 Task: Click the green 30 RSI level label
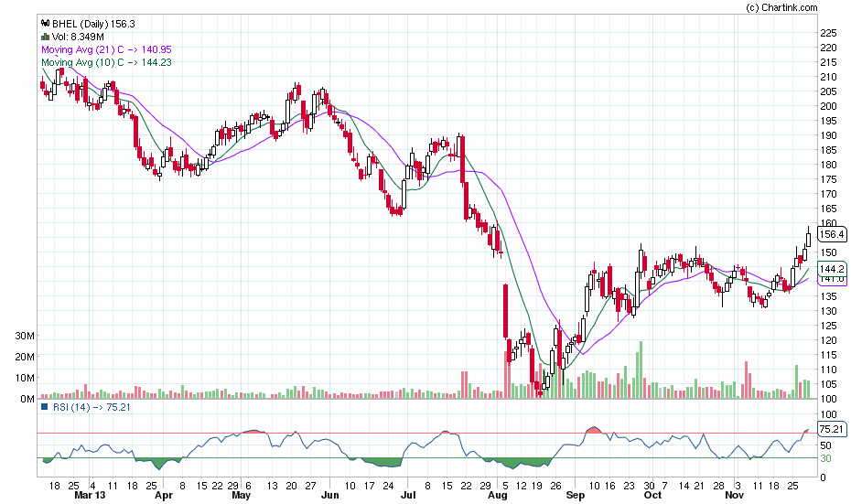825,458
